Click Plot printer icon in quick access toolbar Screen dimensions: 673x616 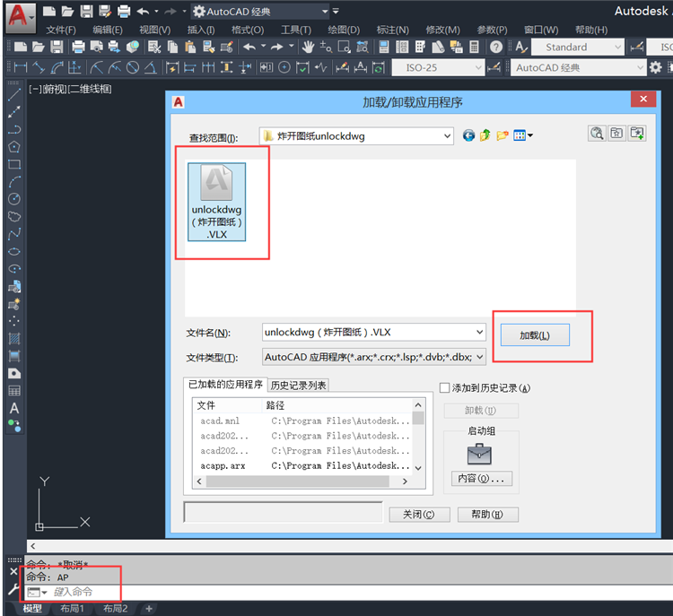[124, 11]
